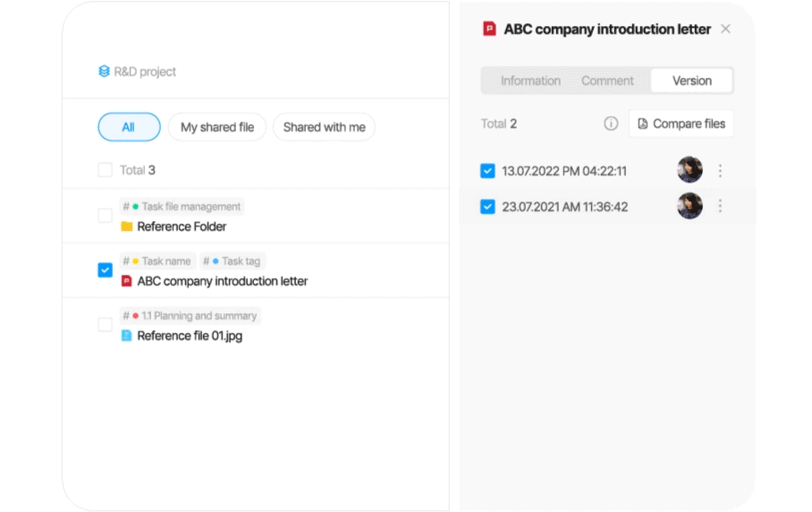
Task: Click the Compare files button
Action: pos(681,124)
